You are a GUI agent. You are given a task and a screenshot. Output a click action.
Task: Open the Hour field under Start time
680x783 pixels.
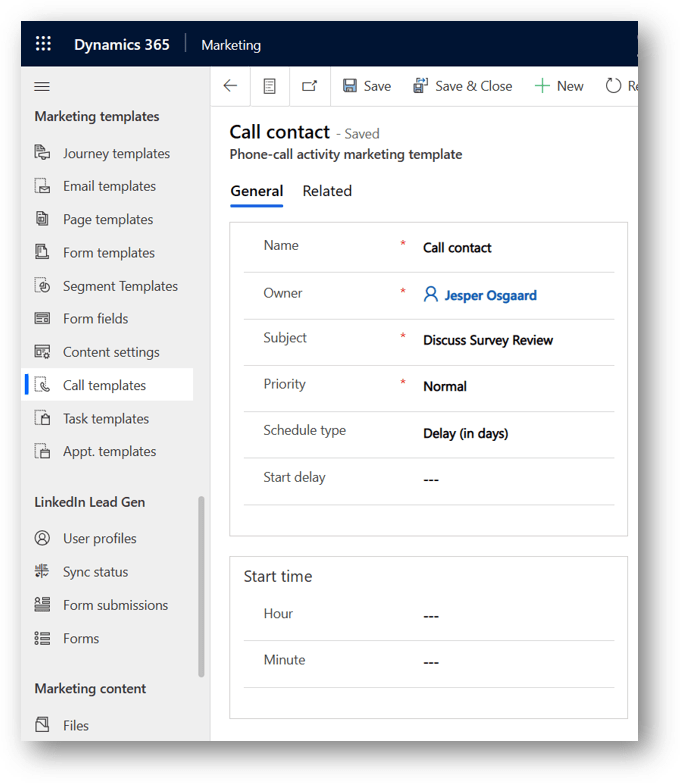pos(515,616)
